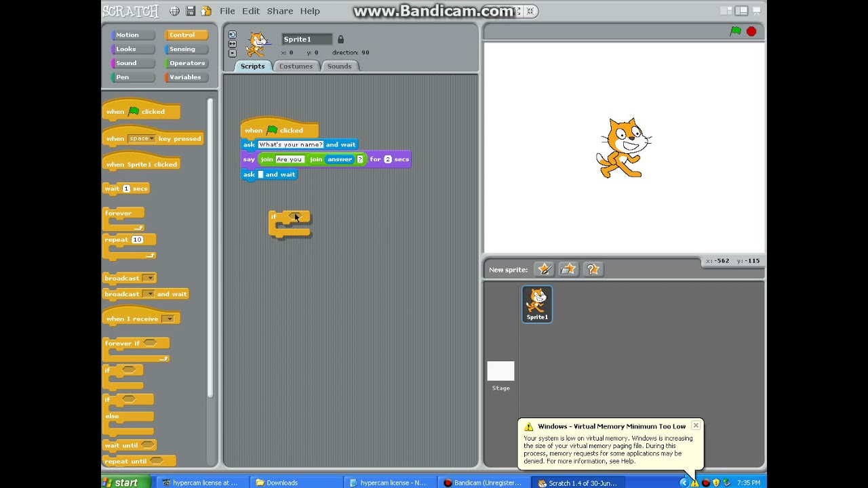
Task: Click the 'wait until' palette block
Action: click(x=129, y=445)
